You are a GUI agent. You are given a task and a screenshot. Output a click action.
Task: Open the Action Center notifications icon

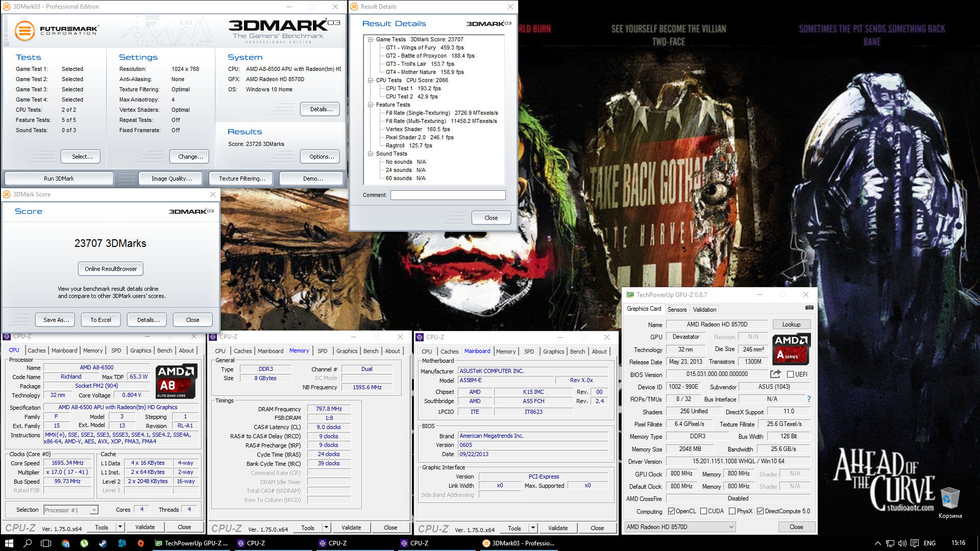coord(914,543)
